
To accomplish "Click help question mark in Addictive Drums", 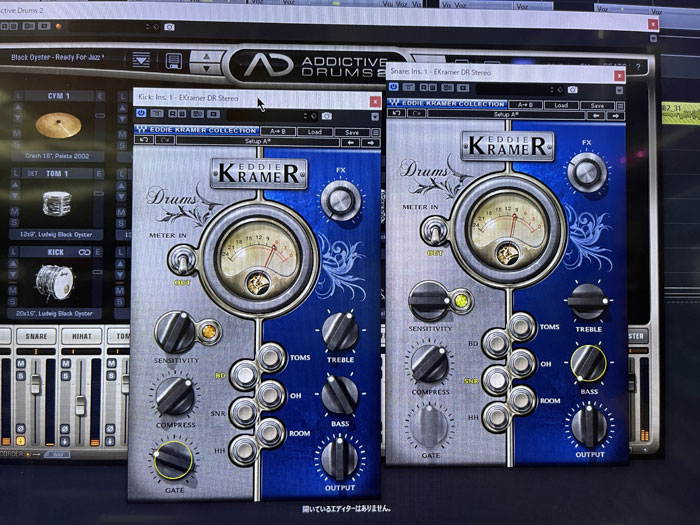I will (638, 67).
